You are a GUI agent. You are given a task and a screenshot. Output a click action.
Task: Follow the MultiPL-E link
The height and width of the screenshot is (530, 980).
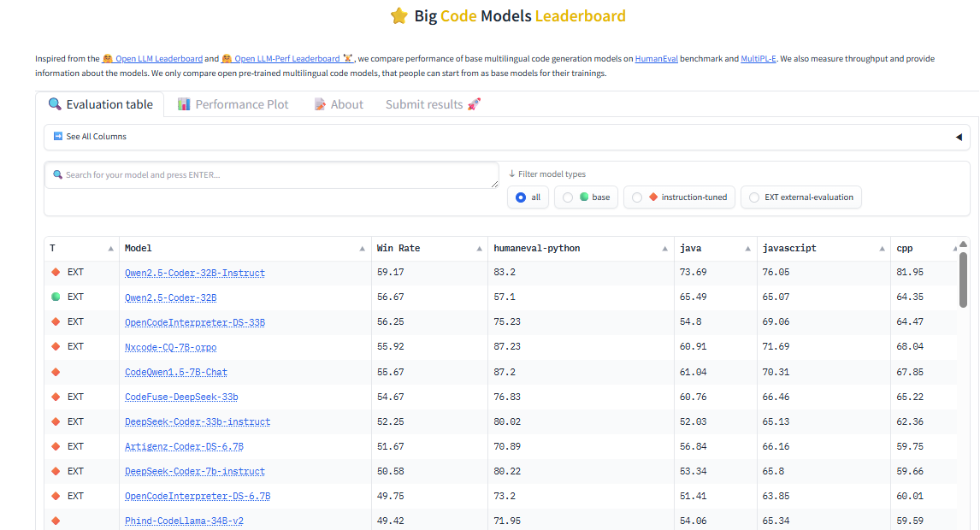pyautogui.click(x=759, y=59)
